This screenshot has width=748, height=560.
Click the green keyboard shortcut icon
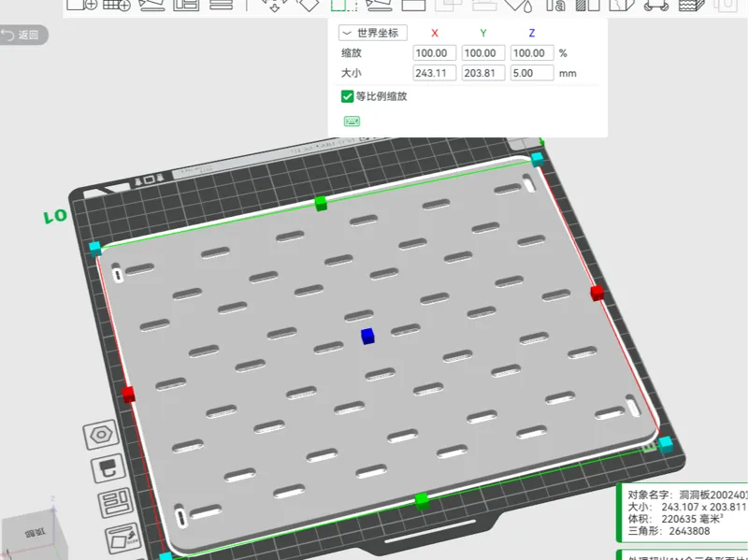pos(352,122)
